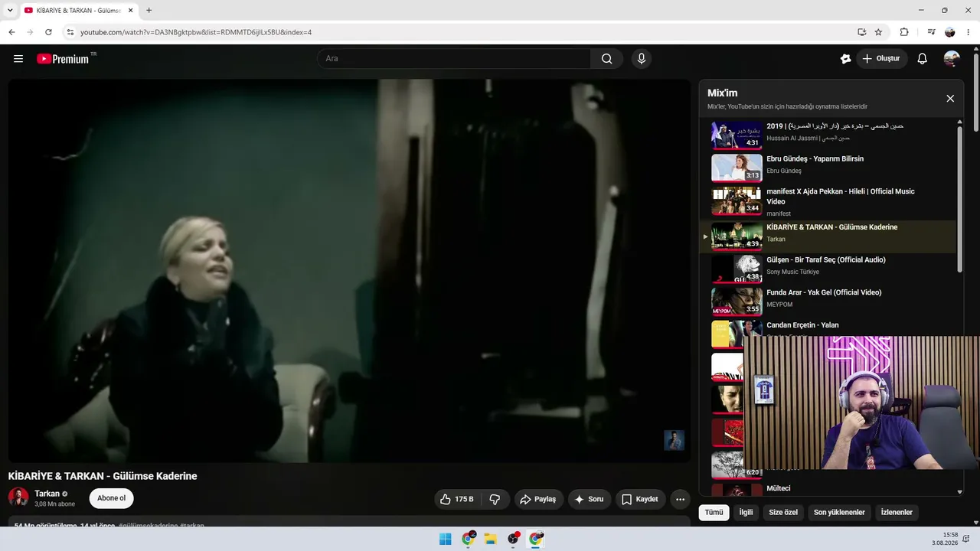Play Hussain Al Jassmi playlist thumbnail
980x551 pixels.
coord(737,135)
